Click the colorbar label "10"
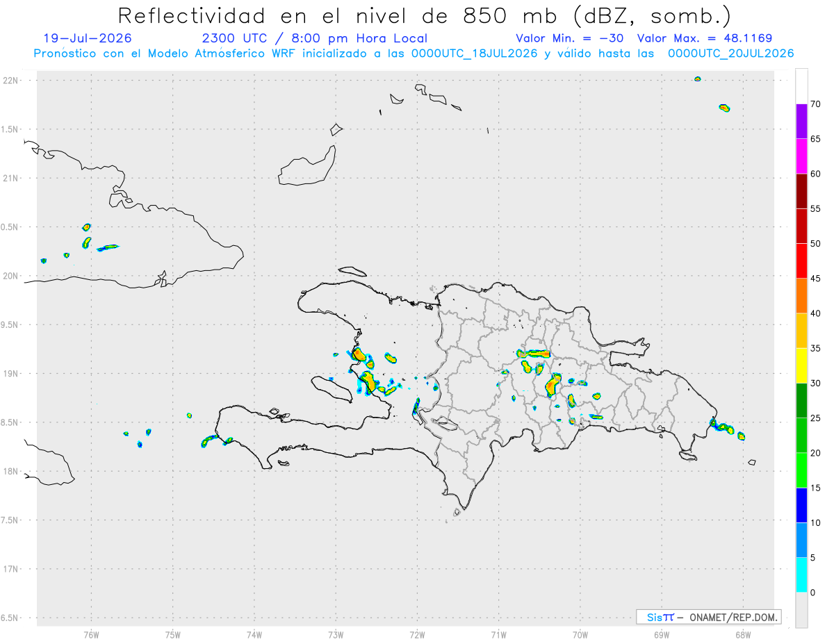Screen dimensions: 834x644 pos(816,523)
